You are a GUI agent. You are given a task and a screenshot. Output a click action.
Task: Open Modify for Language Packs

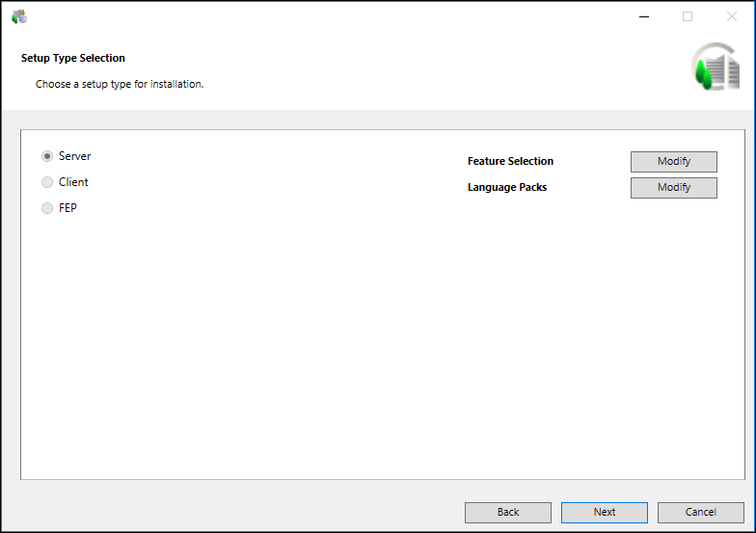pos(673,187)
